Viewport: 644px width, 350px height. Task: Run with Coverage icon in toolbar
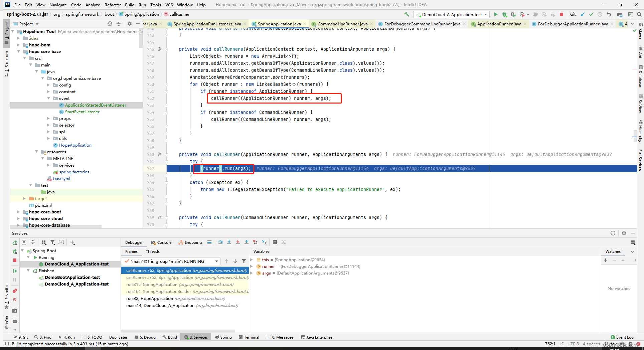(513, 14)
